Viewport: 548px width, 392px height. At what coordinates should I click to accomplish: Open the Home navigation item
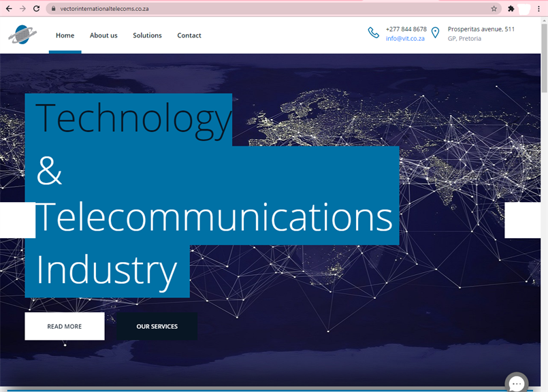tap(65, 35)
